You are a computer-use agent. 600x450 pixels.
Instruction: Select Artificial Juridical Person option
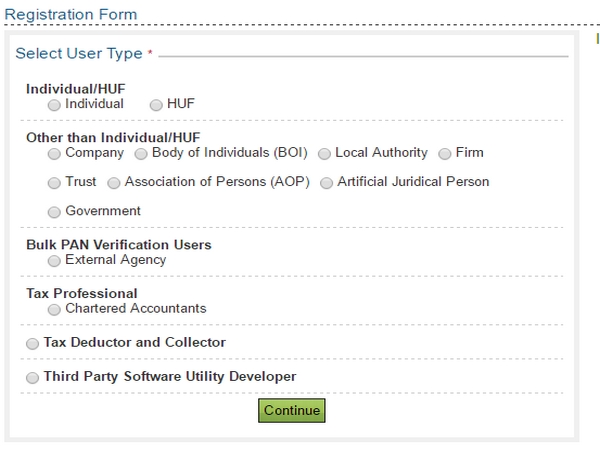(327, 183)
